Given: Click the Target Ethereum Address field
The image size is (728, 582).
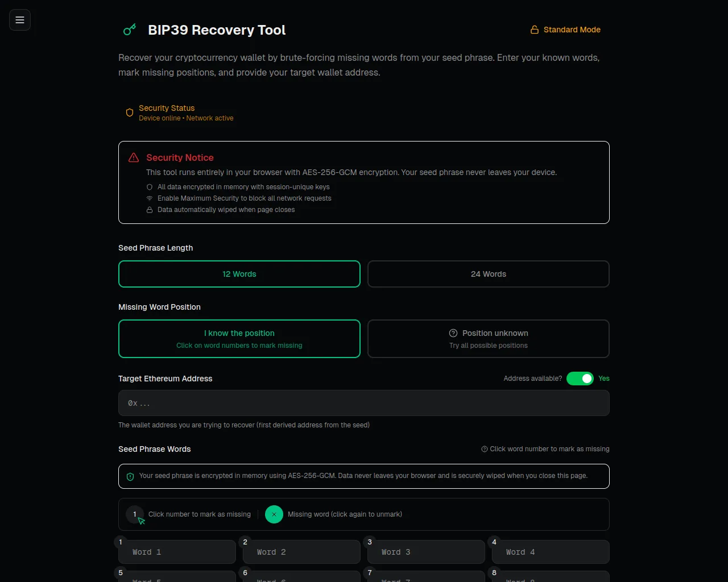Looking at the screenshot, I should 364,403.
